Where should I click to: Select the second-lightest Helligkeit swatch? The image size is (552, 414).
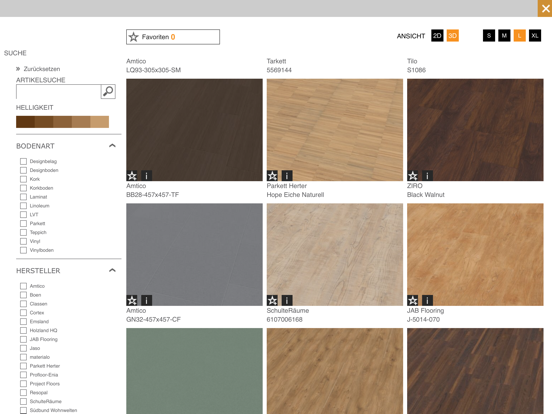tap(81, 122)
